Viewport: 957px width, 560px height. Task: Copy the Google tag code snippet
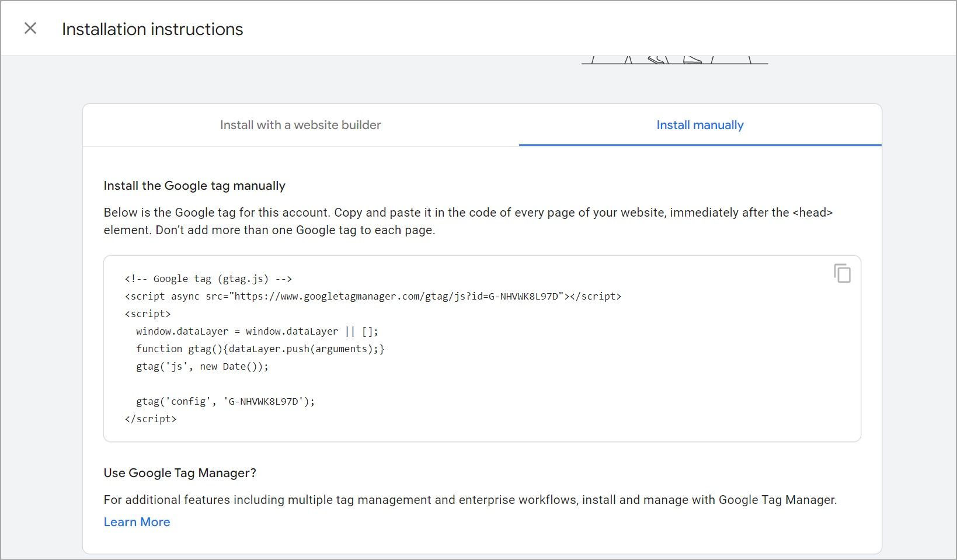tap(842, 273)
